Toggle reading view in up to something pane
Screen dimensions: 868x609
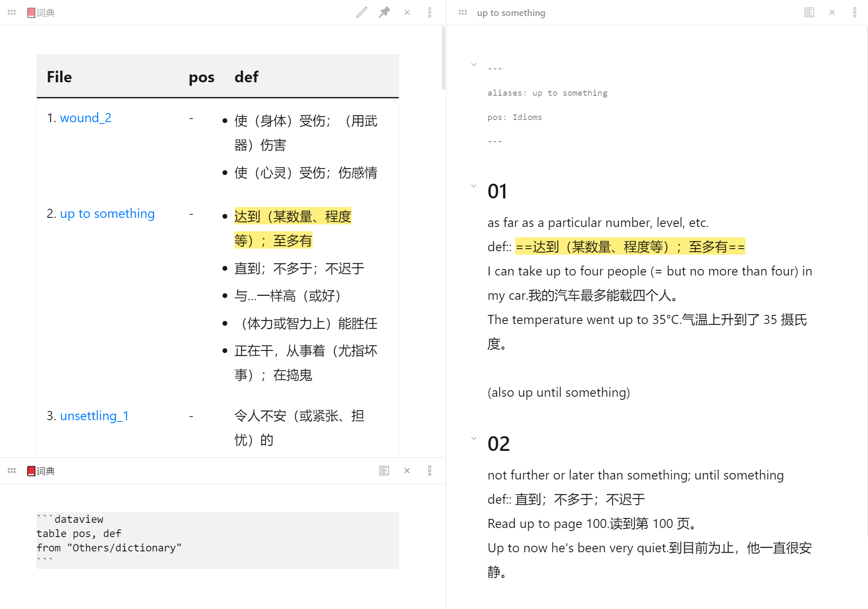click(x=809, y=12)
